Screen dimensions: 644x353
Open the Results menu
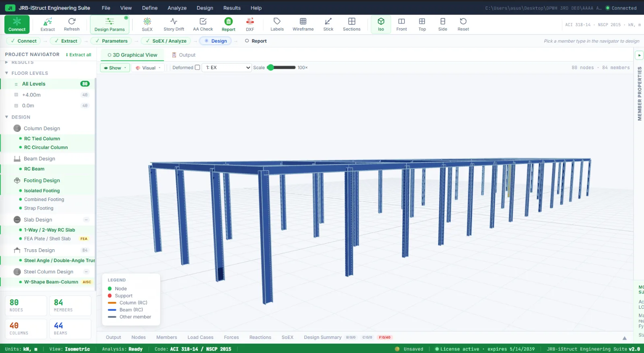(x=232, y=8)
